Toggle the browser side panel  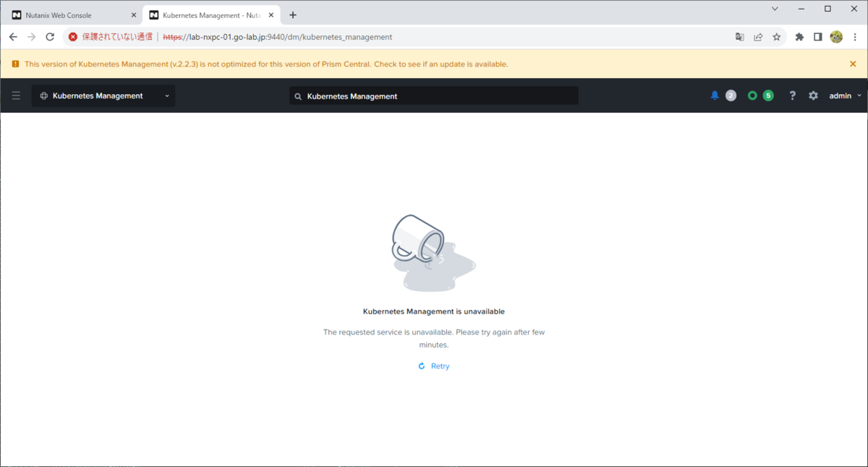click(x=818, y=37)
